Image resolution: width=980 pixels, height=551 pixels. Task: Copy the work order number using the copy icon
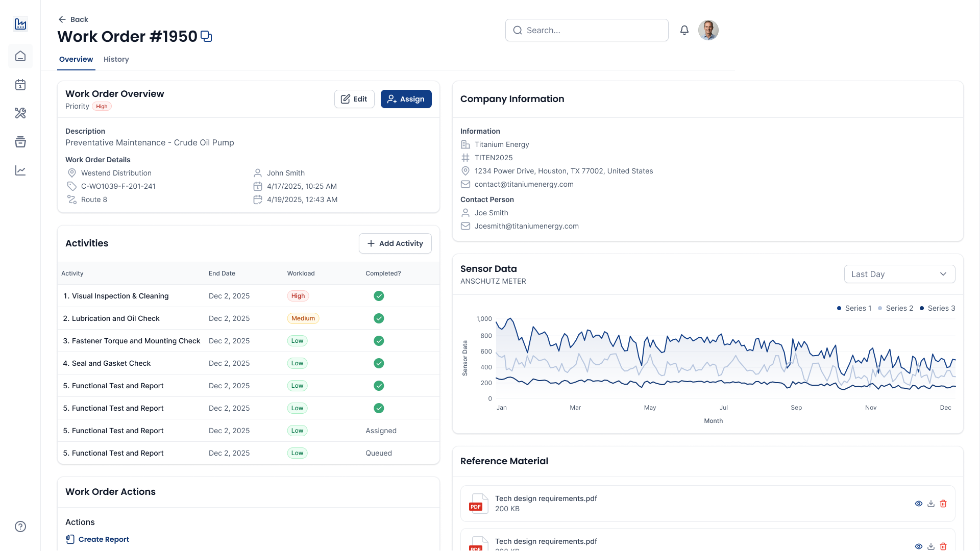tap(206, 36)
